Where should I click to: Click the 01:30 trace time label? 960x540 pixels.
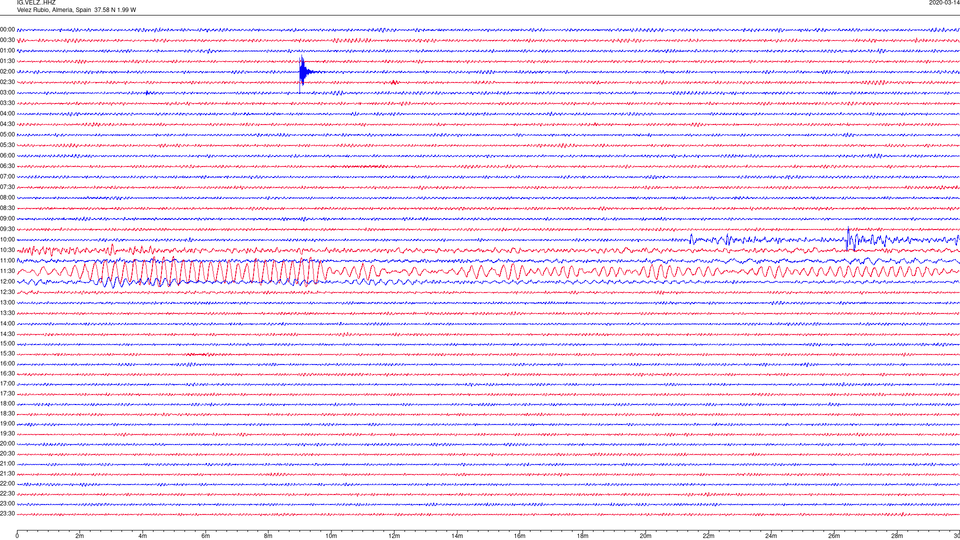pos(7,61)
